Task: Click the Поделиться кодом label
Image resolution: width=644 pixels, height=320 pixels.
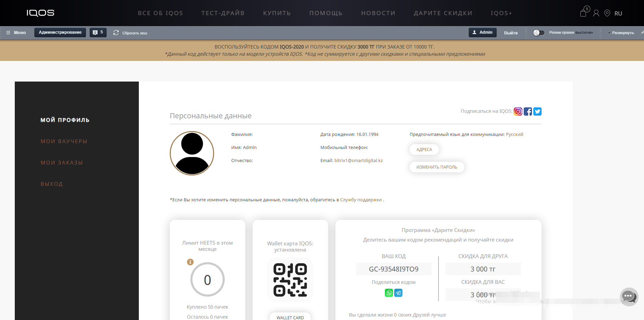Action: pos(393,282)
